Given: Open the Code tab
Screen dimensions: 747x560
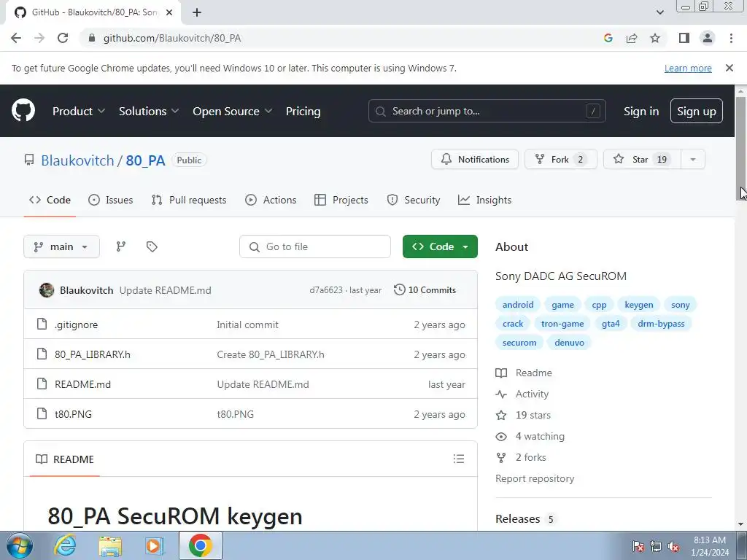Looking at the screenshot, I should coord(50,200).
